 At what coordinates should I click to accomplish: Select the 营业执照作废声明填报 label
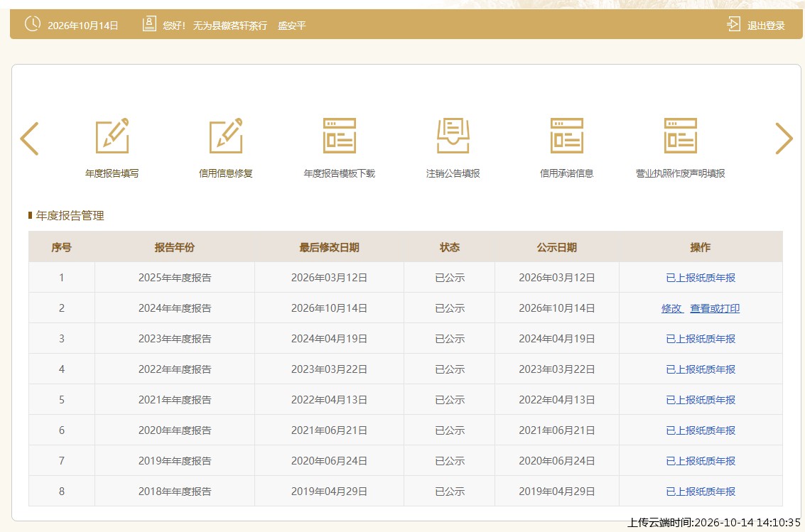680,173
